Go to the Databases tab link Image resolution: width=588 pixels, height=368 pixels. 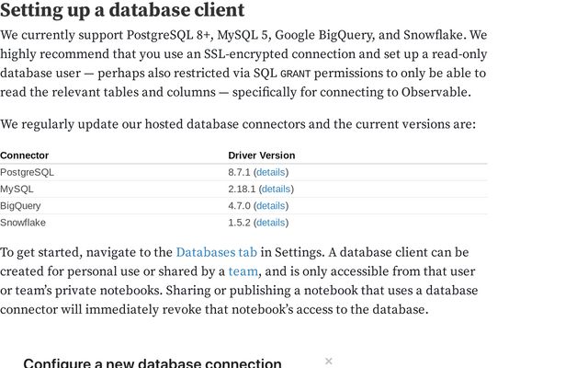216,252
